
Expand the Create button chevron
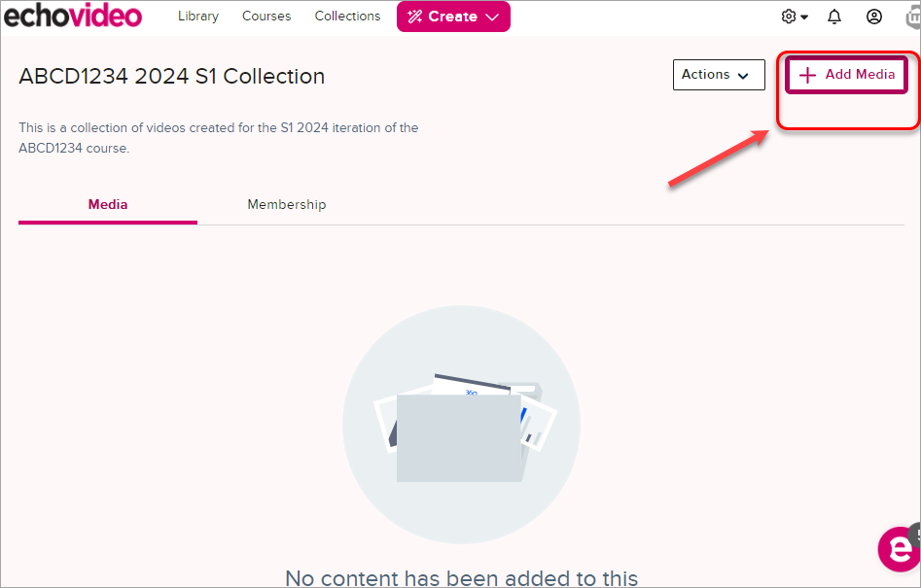(x=492, y=17)
